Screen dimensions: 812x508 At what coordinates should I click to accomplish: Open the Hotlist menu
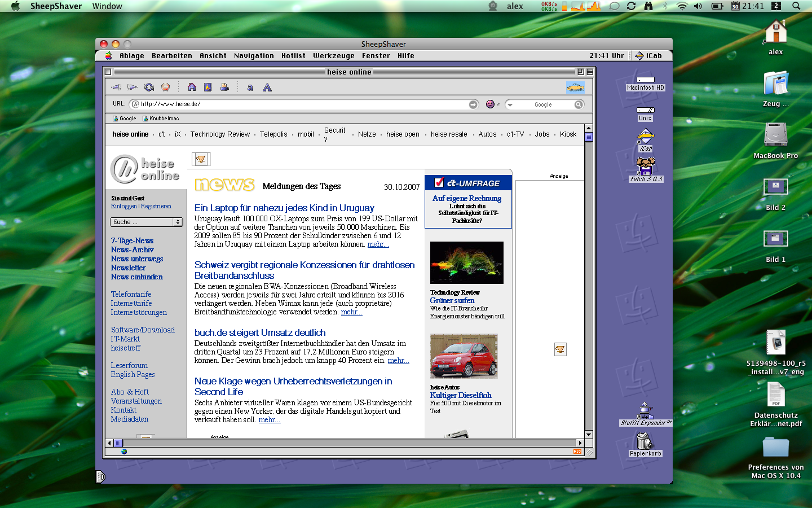pyautogui.click(x=293, y=56)
